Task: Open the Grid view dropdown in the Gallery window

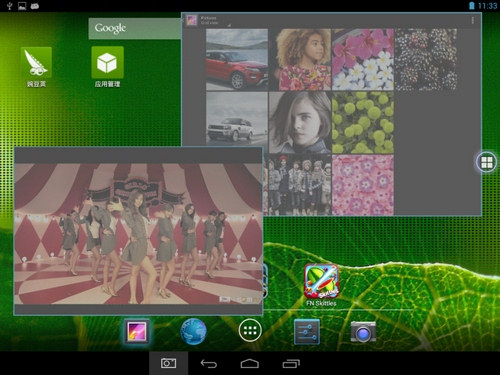Action: pos(215,20)
